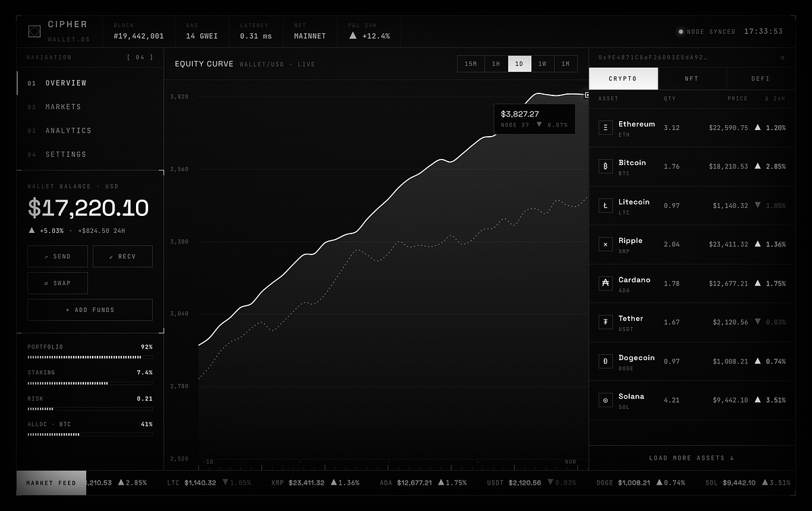Click the Ripple coin icon

(606, 244)
